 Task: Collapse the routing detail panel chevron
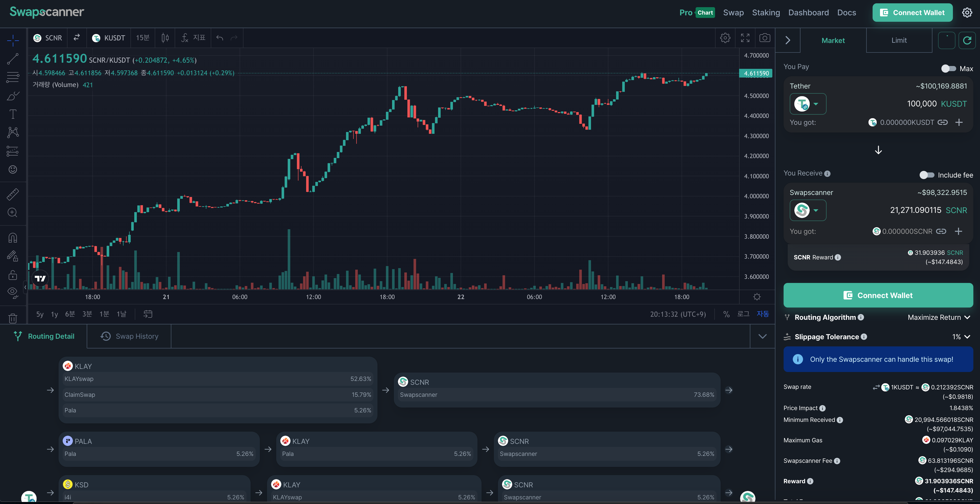(x=762, y=336)
